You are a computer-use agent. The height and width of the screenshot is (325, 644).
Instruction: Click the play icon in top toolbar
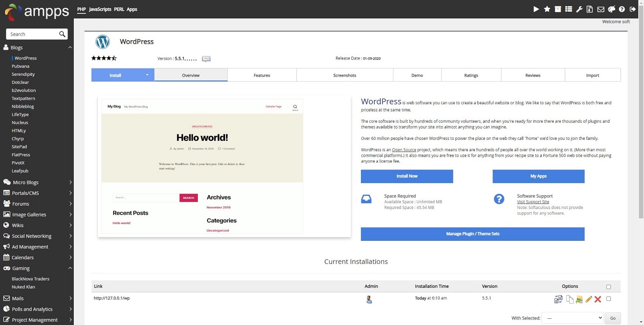click(536, 9)
